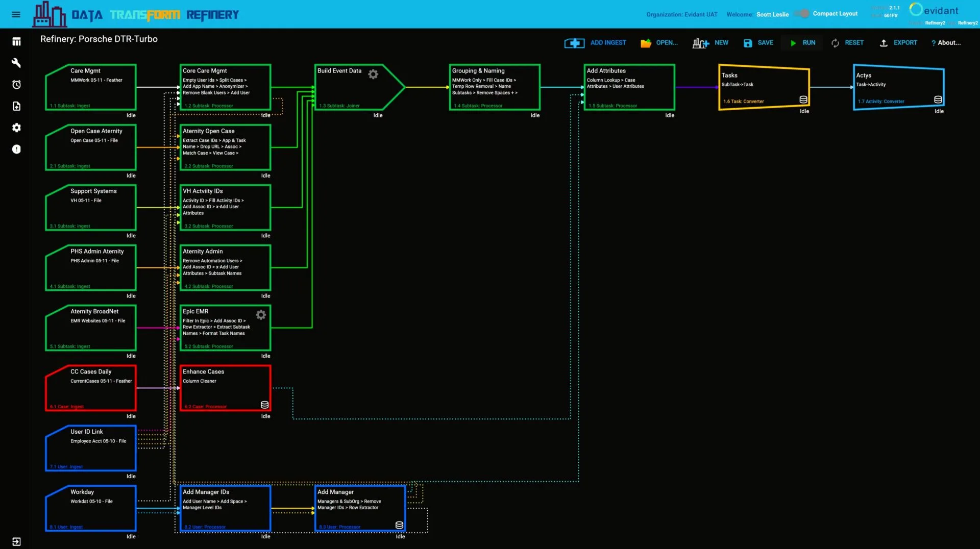This screenshot has width=980, height=549.
Task: Open the hamburger navigation menu
Action: [16, 14]
